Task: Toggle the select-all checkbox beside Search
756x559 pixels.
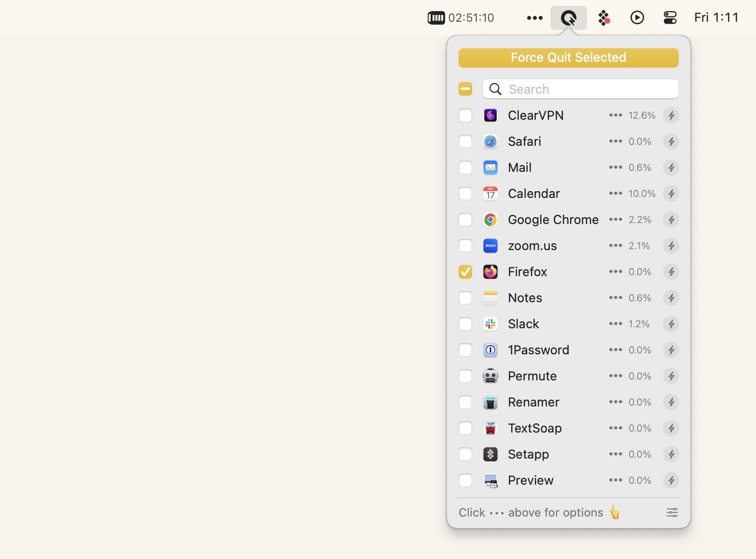Action: coord(465,89)
